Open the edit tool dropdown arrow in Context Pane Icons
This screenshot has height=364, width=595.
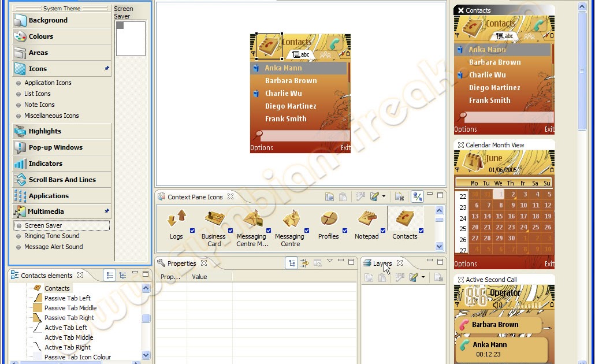pyautogui.click(x=384, y=196)
